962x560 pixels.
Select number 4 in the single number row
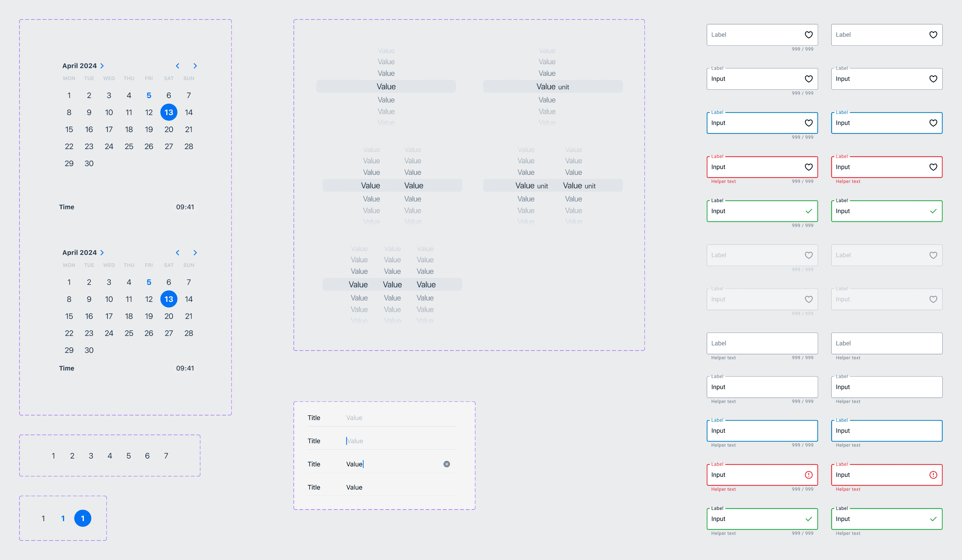coord(109,456)
